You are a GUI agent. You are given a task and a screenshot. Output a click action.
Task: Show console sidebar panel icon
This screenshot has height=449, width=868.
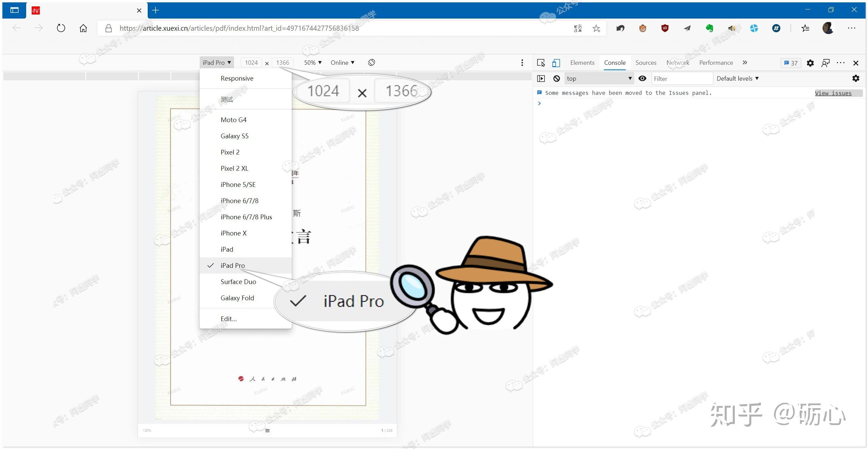click(541, 79)
